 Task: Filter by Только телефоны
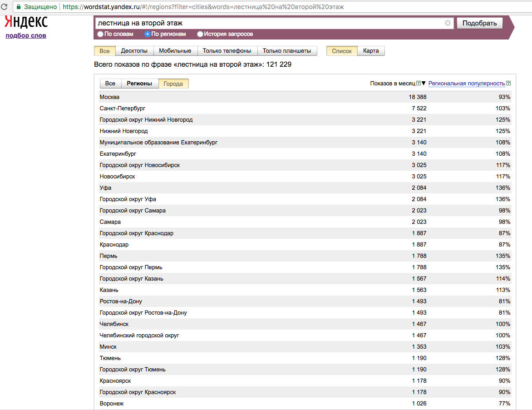(x=227, y=51)
